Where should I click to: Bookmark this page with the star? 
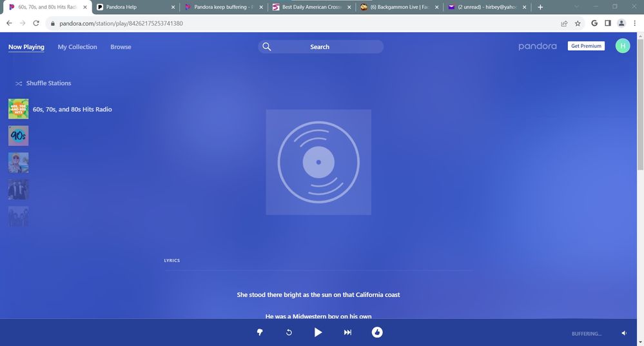coord(578,23)
